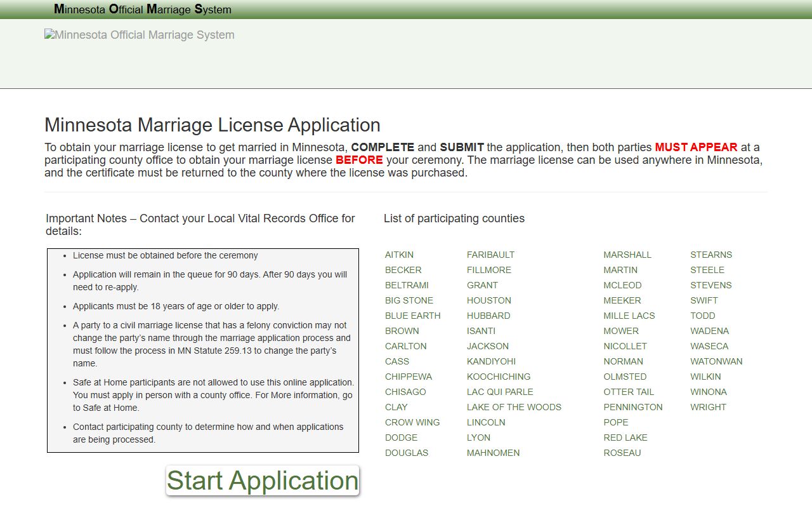
Task: Click RED LAKE county link
Action: click(625, 438)
